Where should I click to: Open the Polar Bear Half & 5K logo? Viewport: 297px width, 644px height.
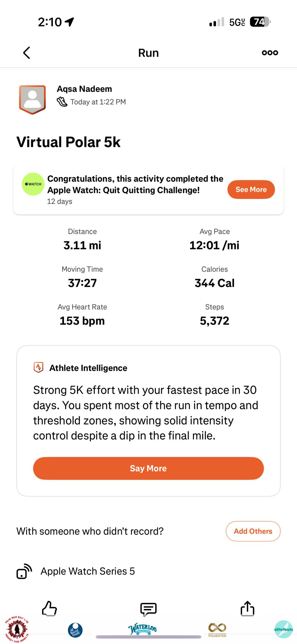tap(17, 629)
